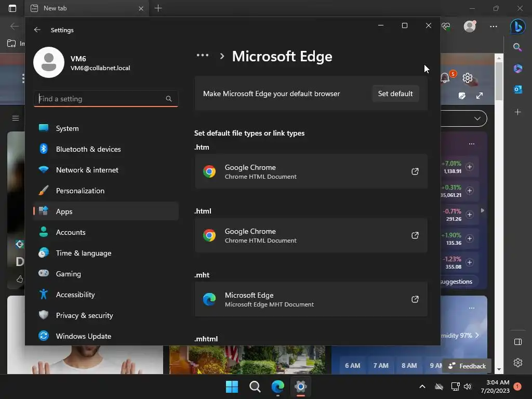Open Accessibility settings

point(106,295)
